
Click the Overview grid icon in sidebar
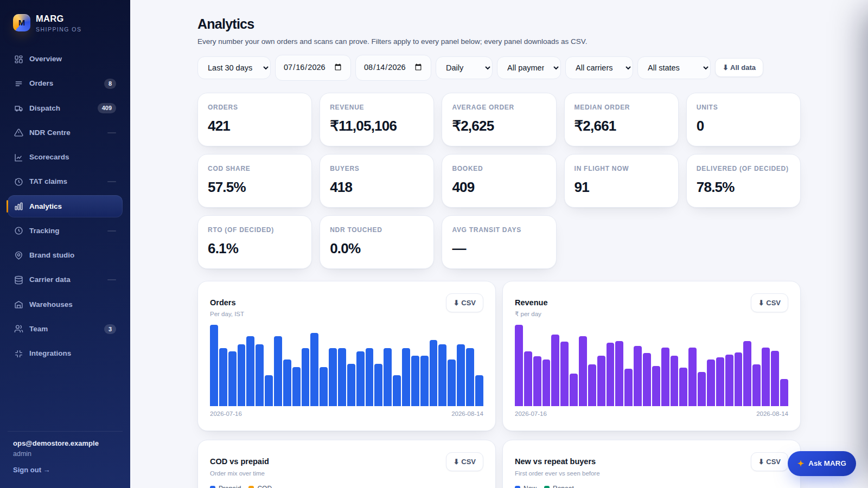[x=18, y=59]
